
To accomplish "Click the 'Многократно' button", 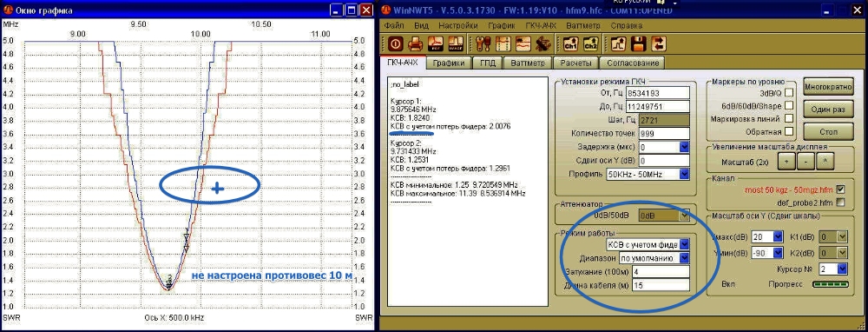I will tap(828, 87).
